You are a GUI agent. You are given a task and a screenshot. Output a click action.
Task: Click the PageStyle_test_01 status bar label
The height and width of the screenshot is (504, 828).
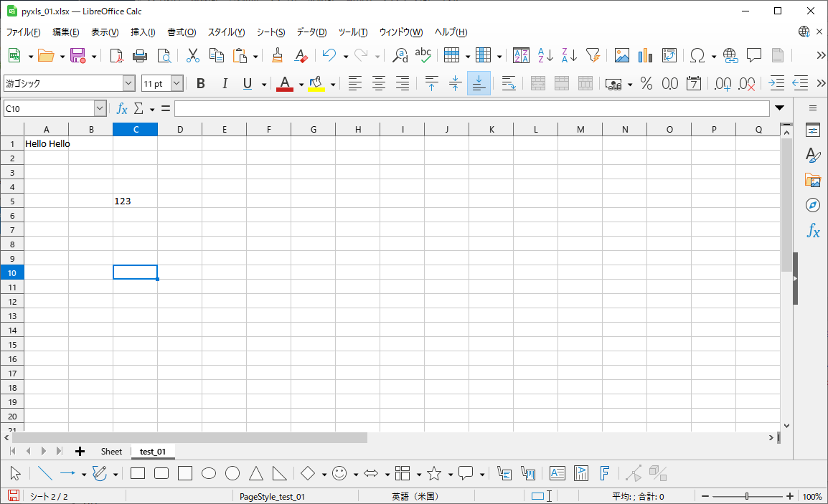point(272,496)
